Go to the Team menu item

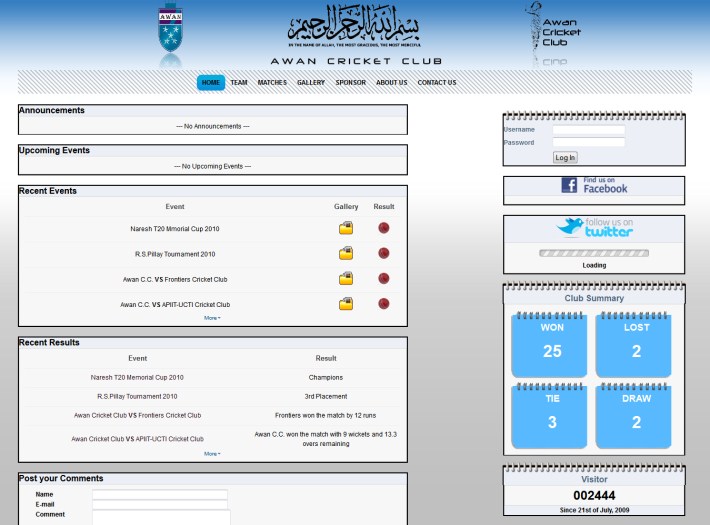239,83
